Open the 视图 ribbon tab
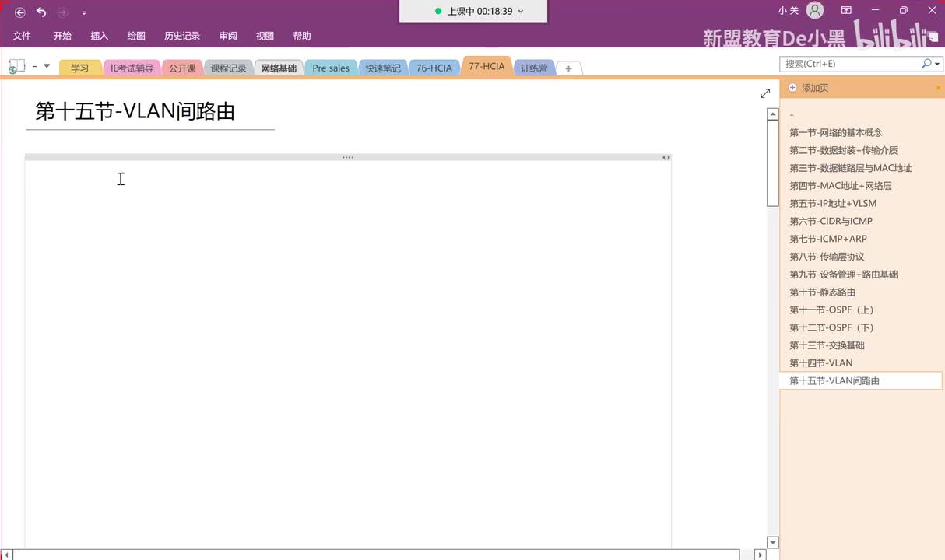This screenshot has width=945, height=560. [265, 36]
